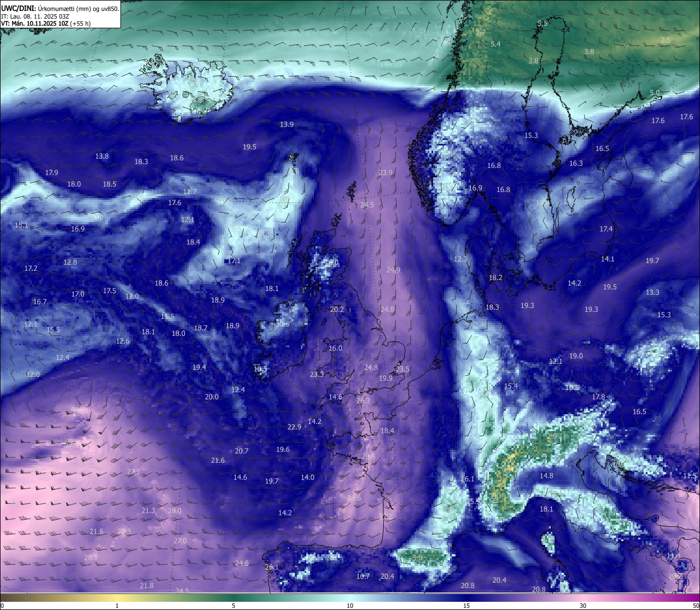Click the map value 22.9
700x610 pixels.
click(294, 427)
